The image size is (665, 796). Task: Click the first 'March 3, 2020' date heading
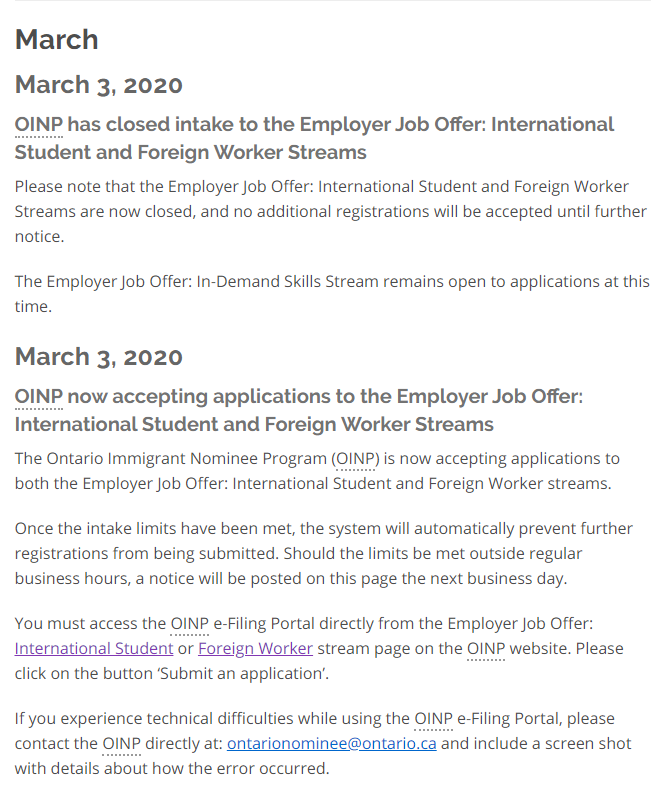pos(98,85)
